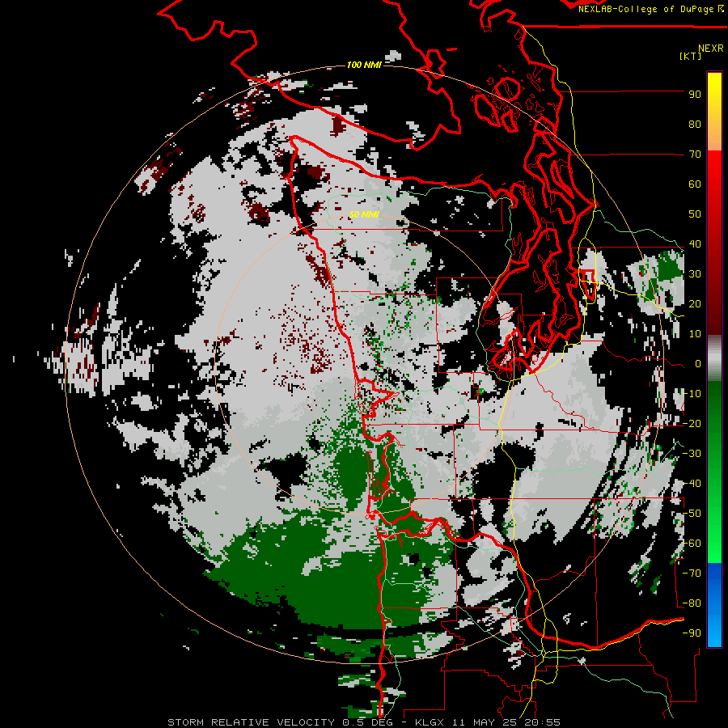Image resolution: width=728 pixels, height=728 pixels.
Task: Click the bright green segment of color bar
Action: (714, 525)
